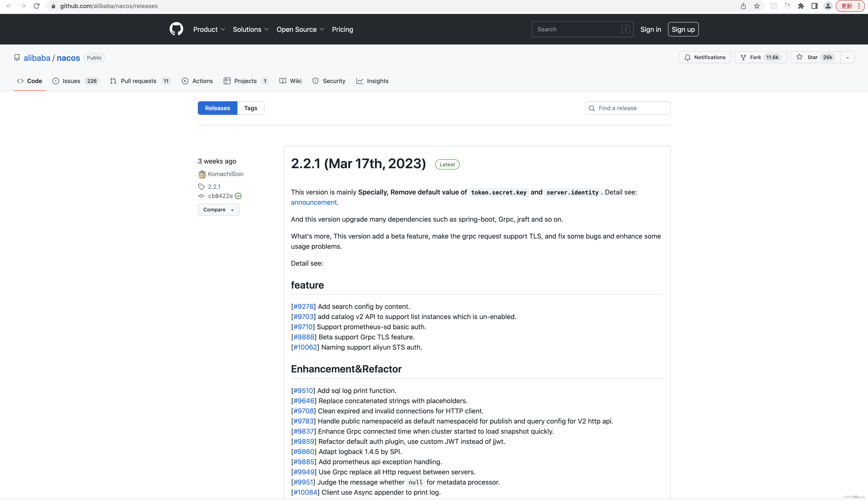Open the browser profile avatar icon

click(x=828, y=6)
